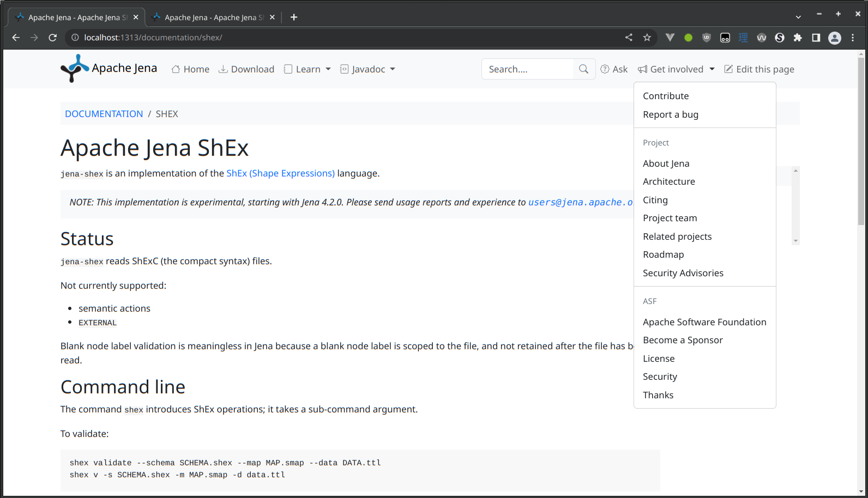Open the Architecture menu entry
Viewport: 868px width, 498px height.
click(705, 181)
